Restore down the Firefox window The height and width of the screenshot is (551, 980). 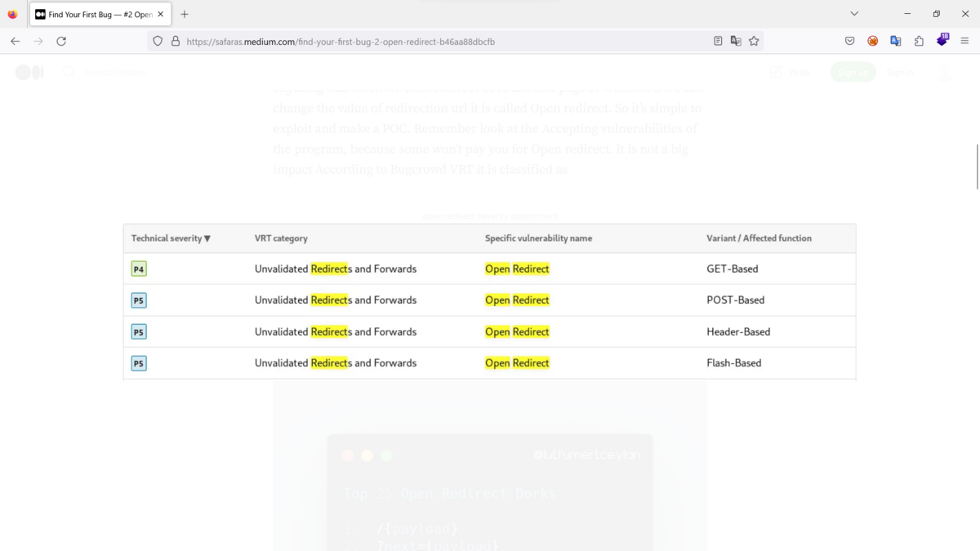936,14
